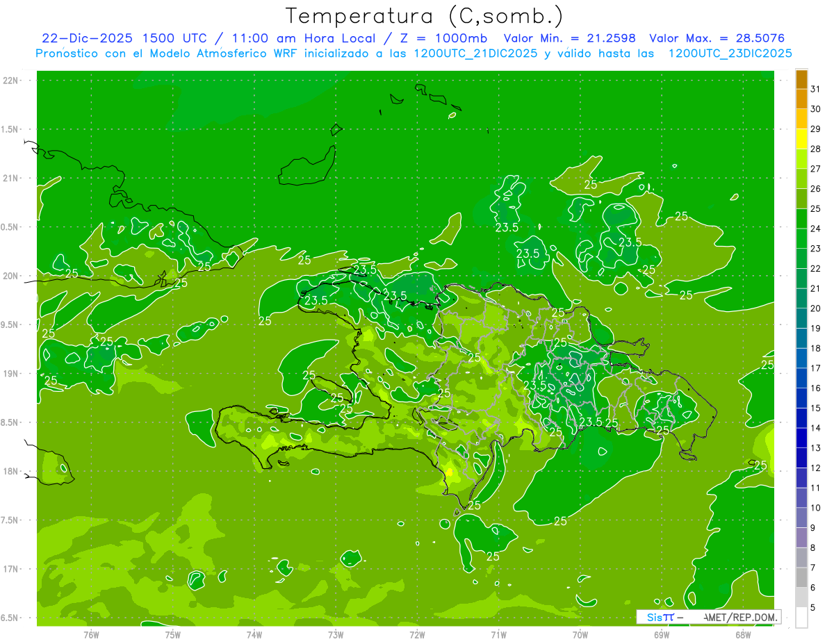Click the legend value "28"
This screenshot has width=834, height=644.
815,149
